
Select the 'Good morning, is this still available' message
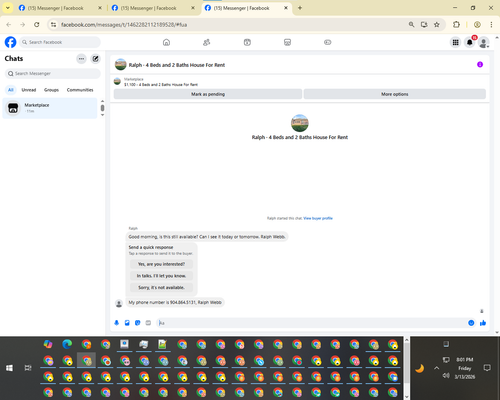coord(207,237)
